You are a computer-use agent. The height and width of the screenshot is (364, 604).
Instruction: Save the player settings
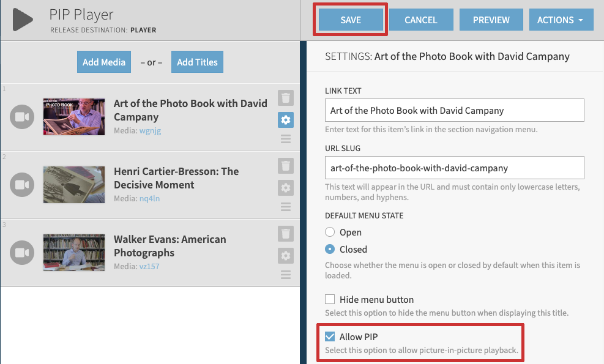pyautogui.click(x=351, y=20)
